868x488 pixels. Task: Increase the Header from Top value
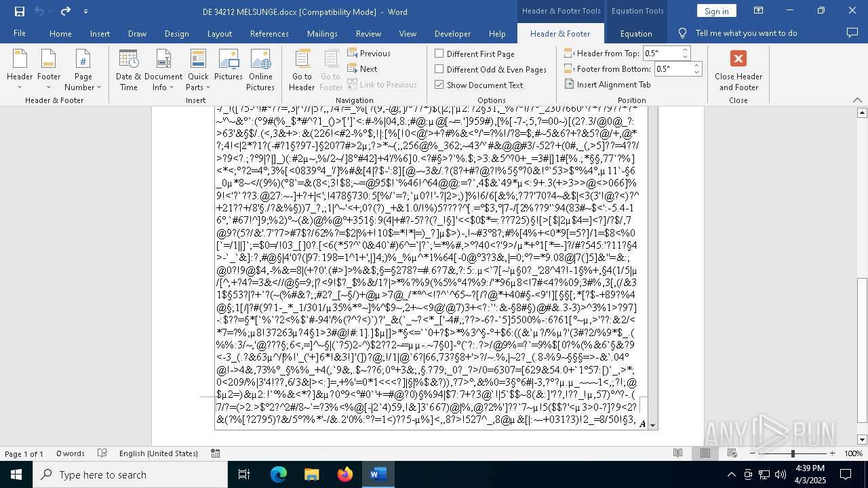(686, 49)
